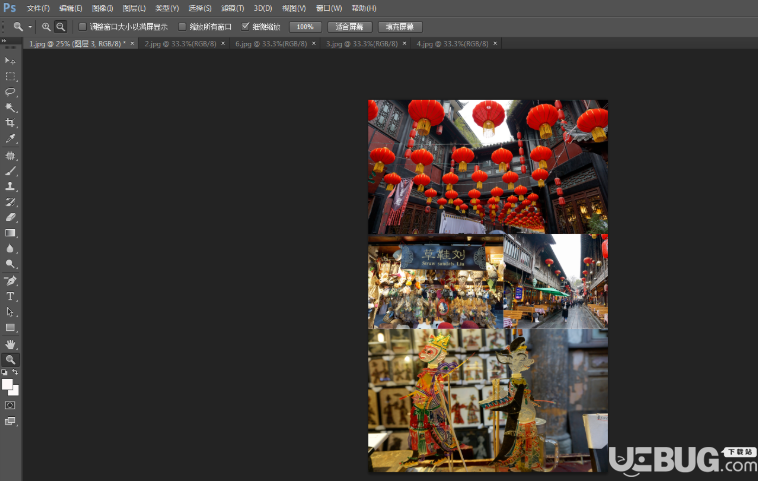
Task: Enable zoom all windows checkbox
Action: point(182,27)
